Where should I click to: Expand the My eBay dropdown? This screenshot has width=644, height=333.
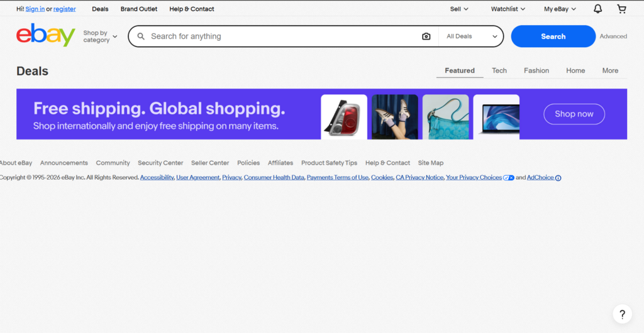click(560, 9)
